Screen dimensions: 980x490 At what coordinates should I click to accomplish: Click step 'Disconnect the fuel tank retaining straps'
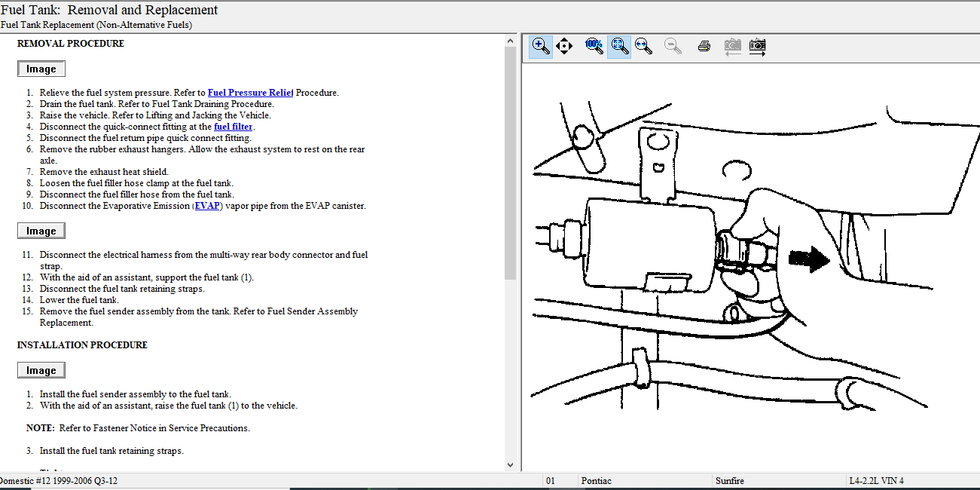[122, 289]
